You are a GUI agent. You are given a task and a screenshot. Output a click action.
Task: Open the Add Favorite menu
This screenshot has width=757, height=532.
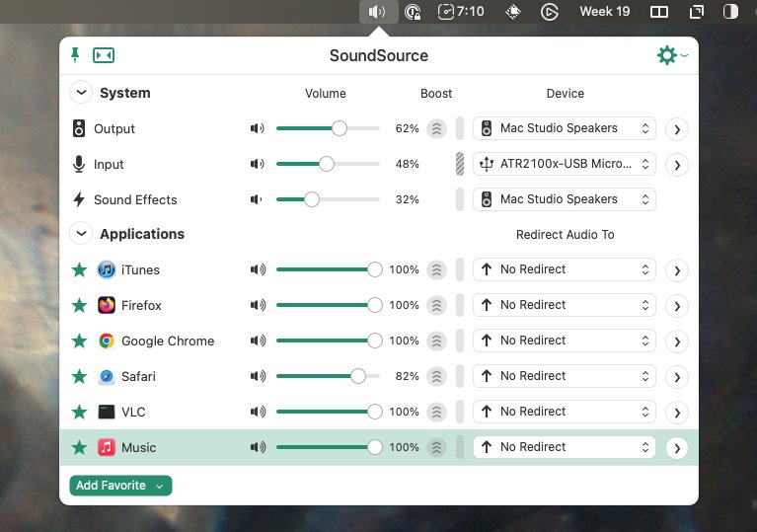tap(120, 486)
